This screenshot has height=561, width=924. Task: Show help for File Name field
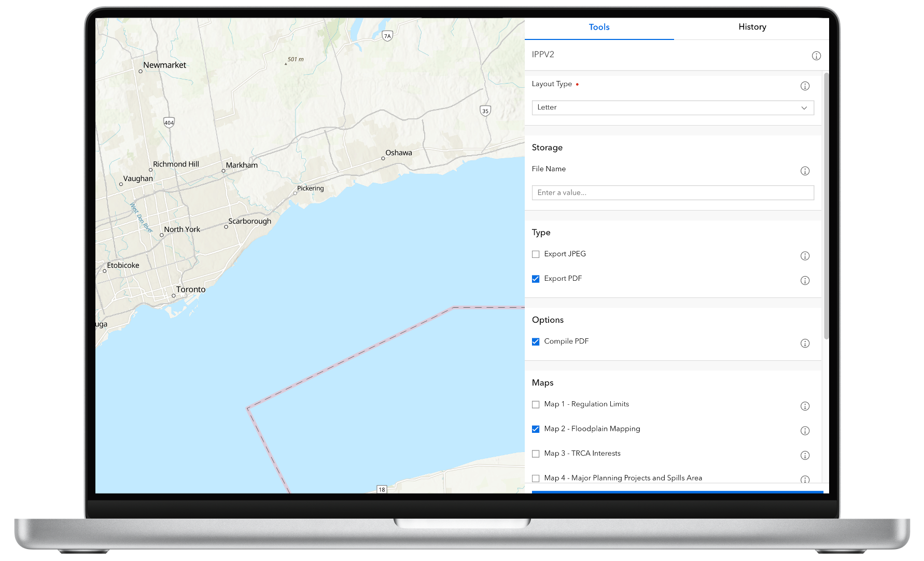point(805,171)
